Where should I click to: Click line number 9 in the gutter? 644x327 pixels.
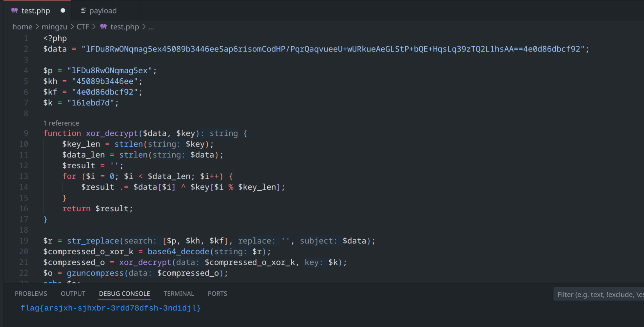pyautogui.click(x=26, y=133)
